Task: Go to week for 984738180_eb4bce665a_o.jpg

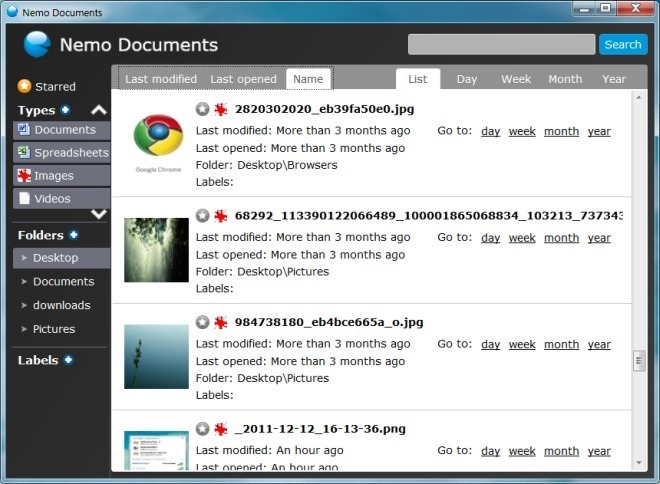Action: pyautogui.click(x=522, y=344)
